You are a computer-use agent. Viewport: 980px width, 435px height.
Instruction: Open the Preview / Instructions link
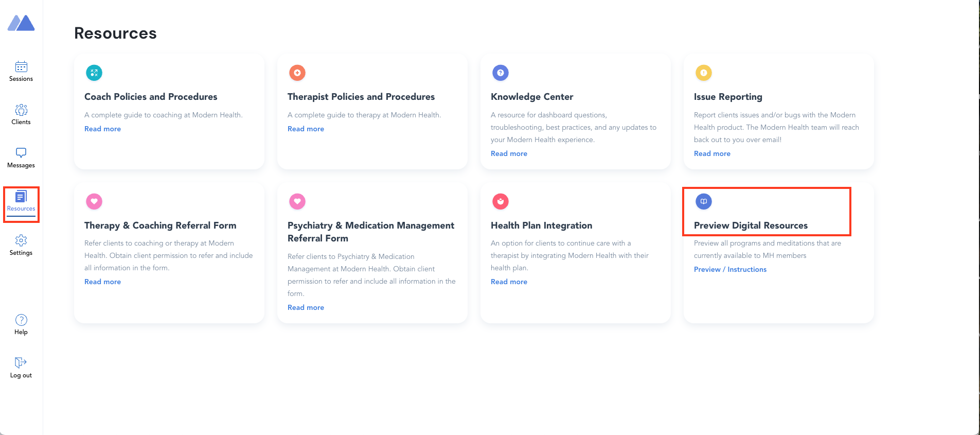pos(730,270)
